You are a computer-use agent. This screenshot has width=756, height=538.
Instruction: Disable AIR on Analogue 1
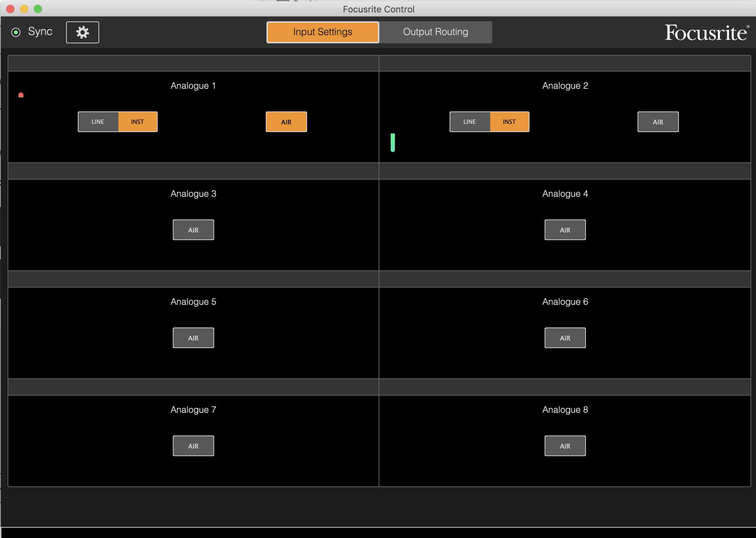pyautogui.click(x=286, y=121)
